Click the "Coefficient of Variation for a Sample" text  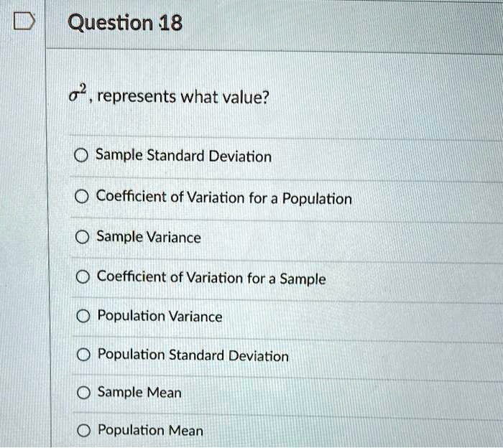point(211,277)
